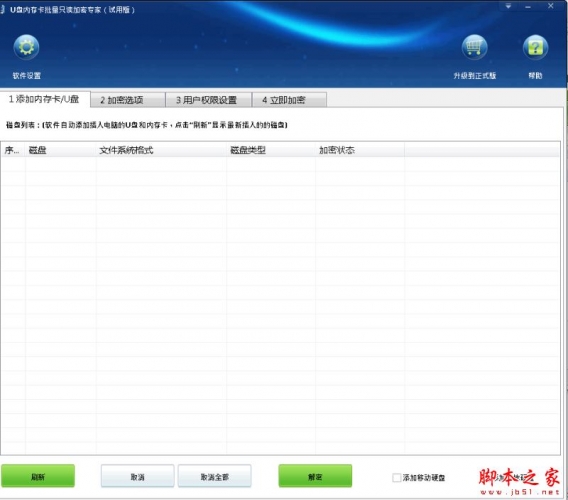Screen dimensions: 568x500
Task: Switch to the 2 加密选项 tab
Action: coord(128,100)
